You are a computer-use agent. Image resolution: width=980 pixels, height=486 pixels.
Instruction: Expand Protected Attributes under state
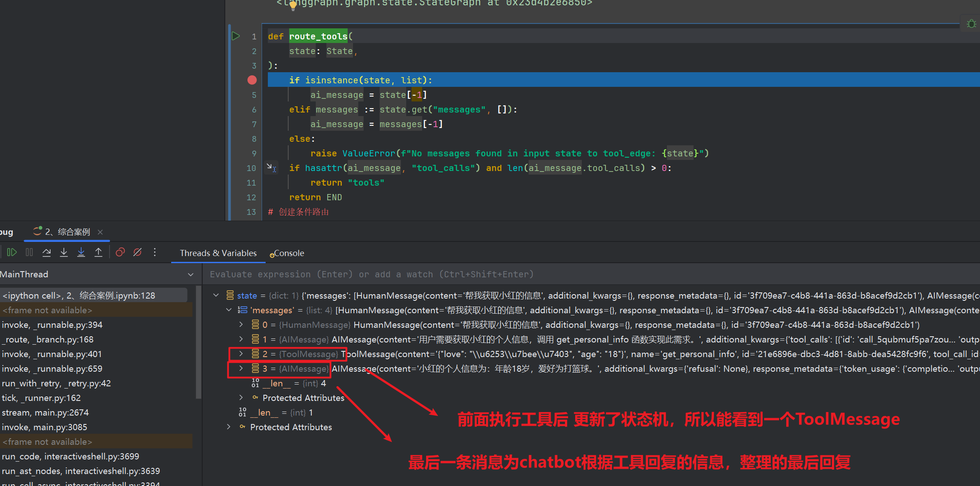(x=229, y=427)
